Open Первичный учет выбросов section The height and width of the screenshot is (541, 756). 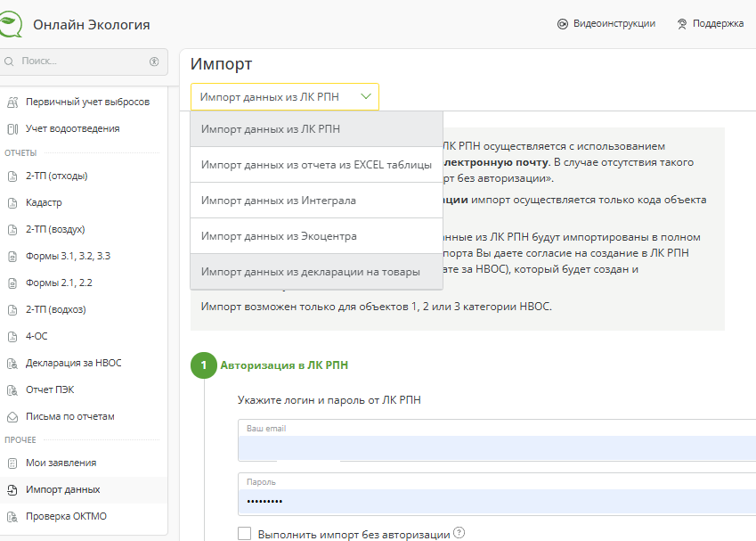click(87, 102)
